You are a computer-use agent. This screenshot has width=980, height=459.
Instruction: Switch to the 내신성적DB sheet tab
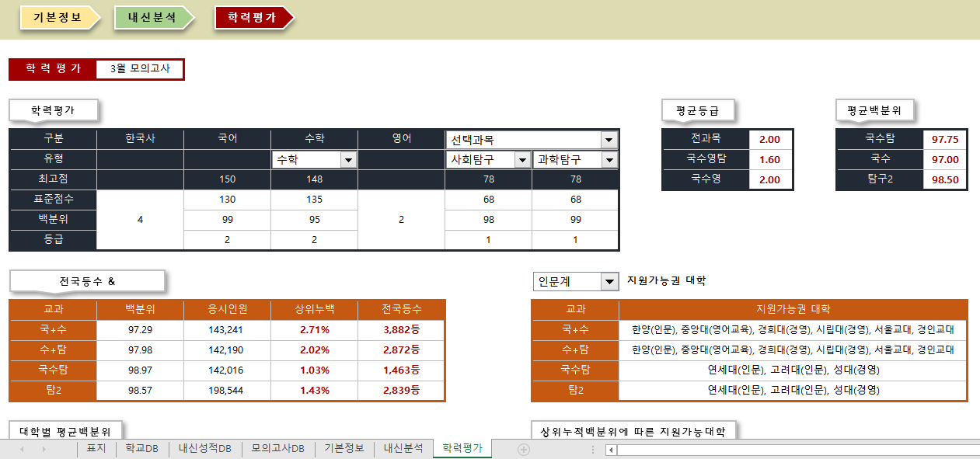[204, 448]
